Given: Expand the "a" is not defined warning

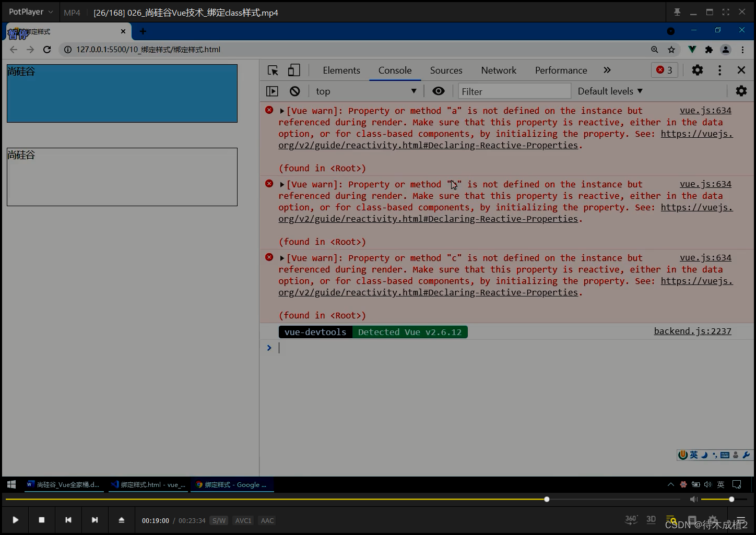Looking at the screenshot, I should click(282, 111).
